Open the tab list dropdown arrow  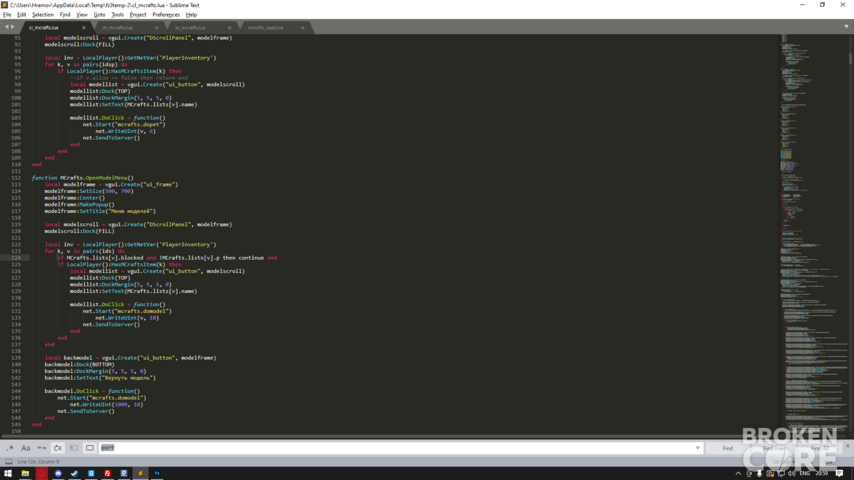coord(846,27)
